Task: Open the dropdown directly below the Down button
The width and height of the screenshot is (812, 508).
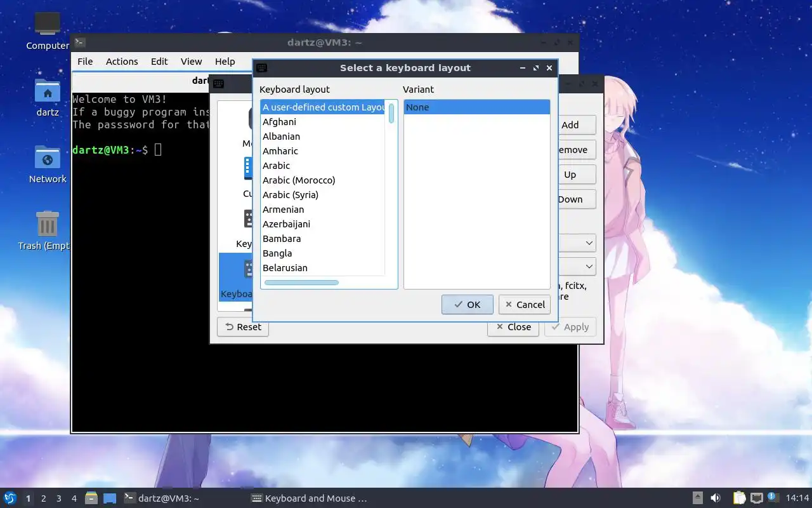Action: (577, 243)
